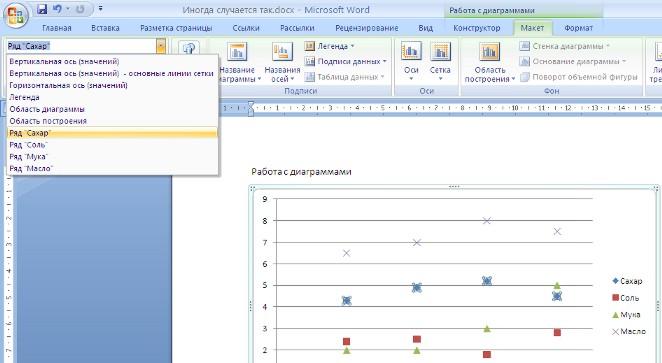Open the Названия осей axis titles button

[x=282, y=62]
